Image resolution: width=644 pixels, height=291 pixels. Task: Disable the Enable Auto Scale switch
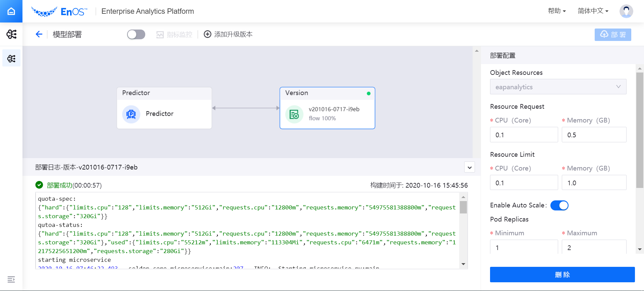point(559,205)
